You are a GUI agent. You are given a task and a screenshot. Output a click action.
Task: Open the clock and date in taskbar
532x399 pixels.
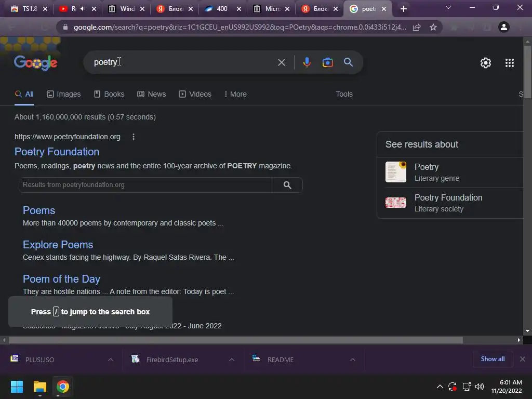click(x=507, y=387)
